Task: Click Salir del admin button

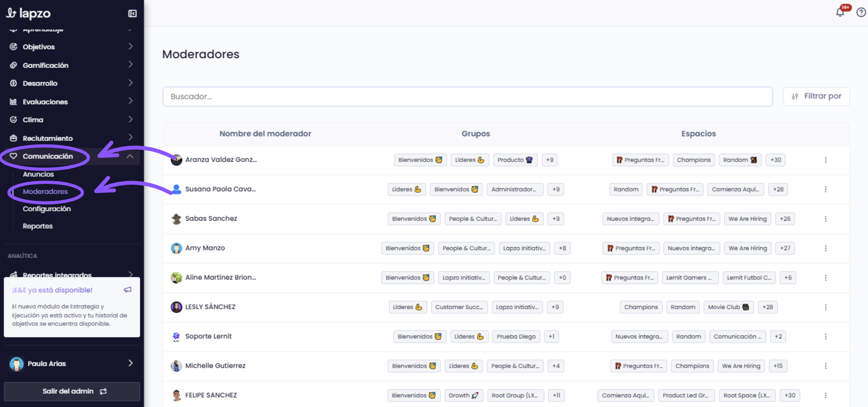Action: pos(72,391)
